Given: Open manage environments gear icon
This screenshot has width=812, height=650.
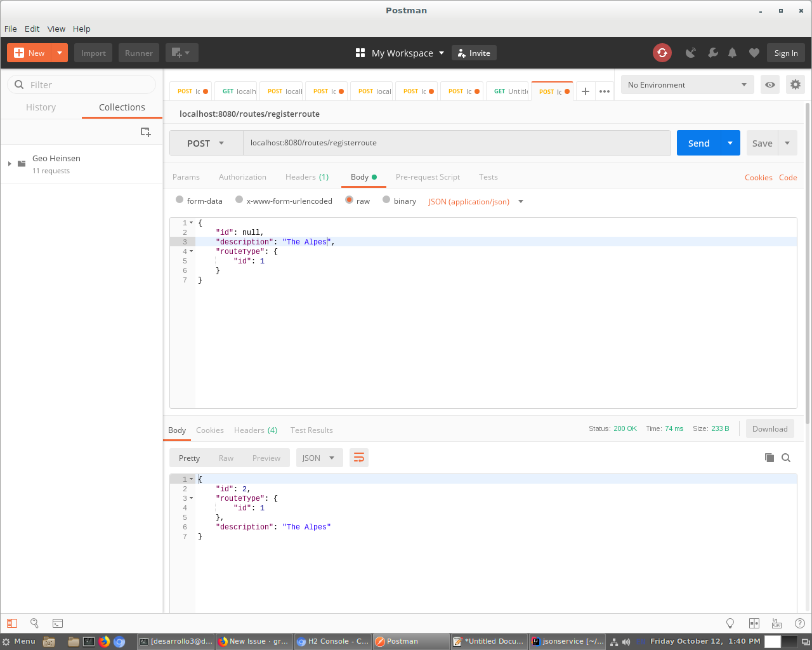Looking at the screenshot, I should (x=796, y=84).
